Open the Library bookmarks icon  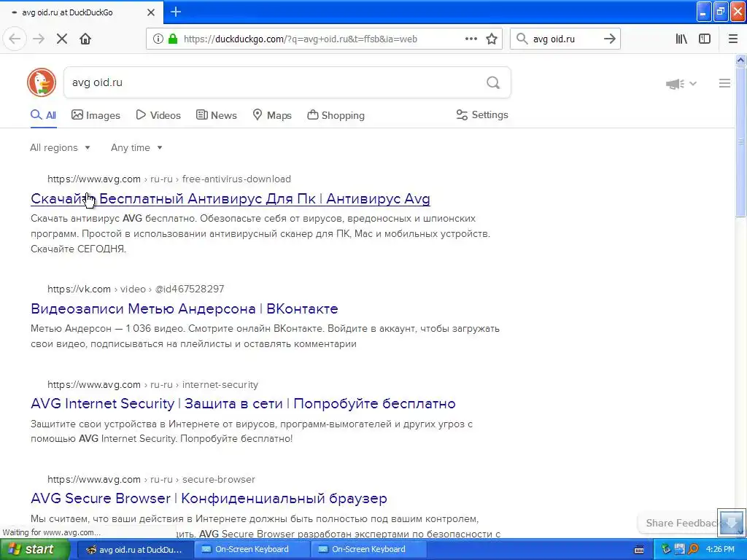pos(681,39)
